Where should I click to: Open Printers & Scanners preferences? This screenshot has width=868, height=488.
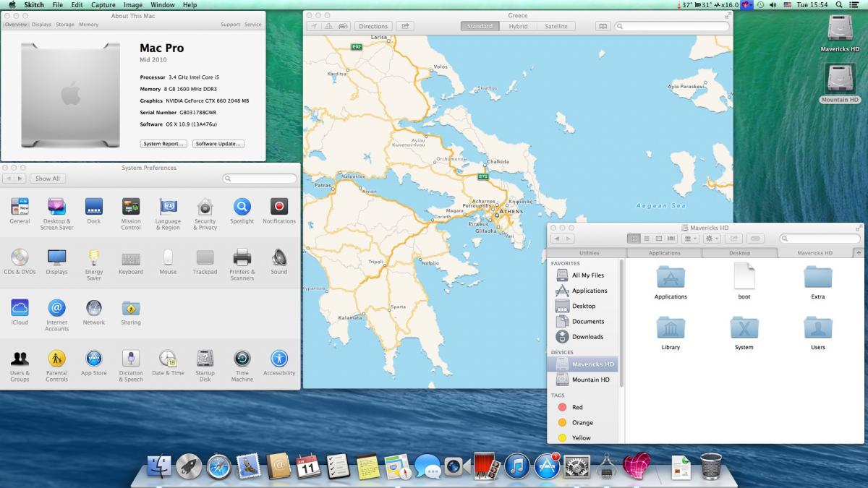tap(242, 264)
